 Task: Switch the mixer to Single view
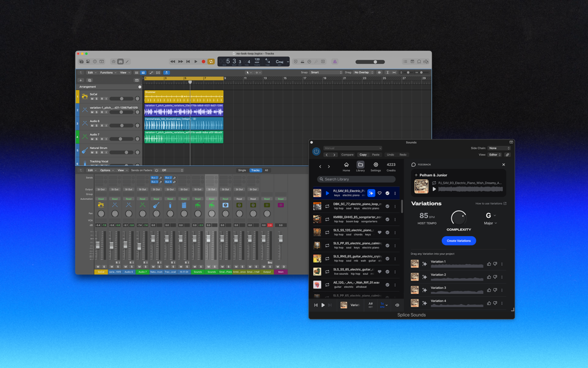click(x=242, y=170)
